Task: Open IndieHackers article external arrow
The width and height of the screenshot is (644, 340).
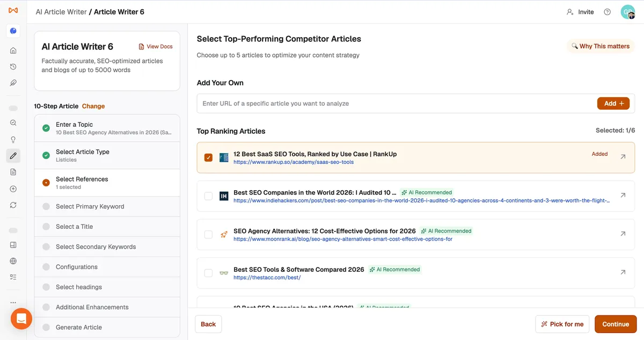Action: pos(623,196)
